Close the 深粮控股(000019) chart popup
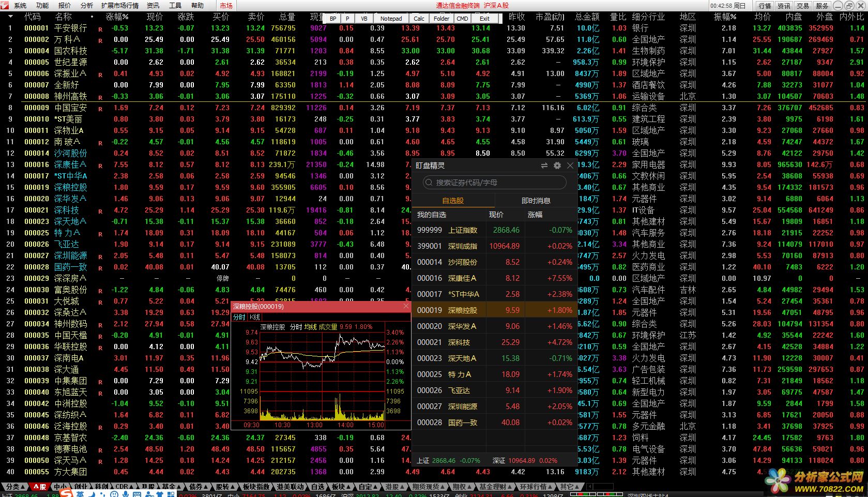Image resolution: width=868 pixels, height=497 pixels. (406, 306)
